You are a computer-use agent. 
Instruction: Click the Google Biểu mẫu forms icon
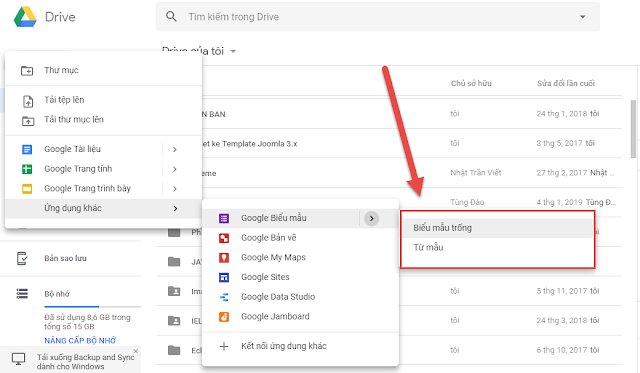coord(224,218)
